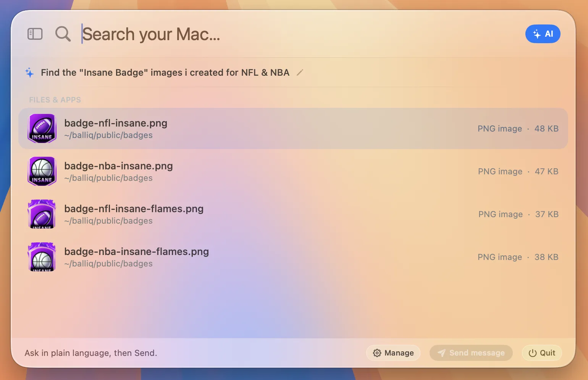The image size is (588, 380).
Task: Activate the blue AI button
Action: [543, 34]
